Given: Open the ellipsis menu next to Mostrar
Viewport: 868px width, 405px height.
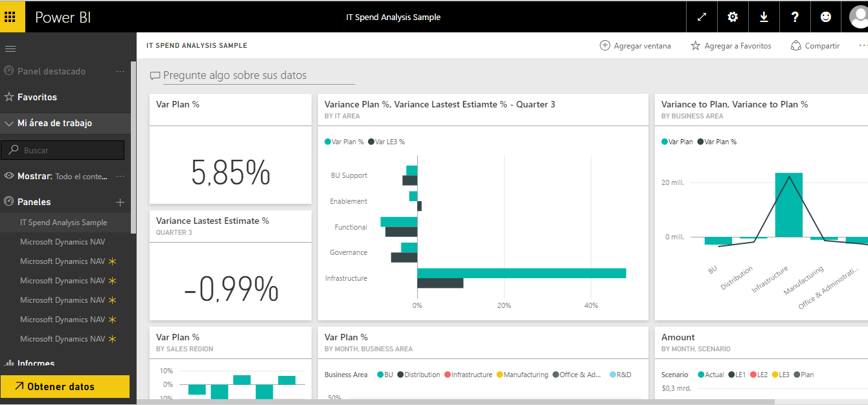Looking at the screenshot, I should (120, 175).
